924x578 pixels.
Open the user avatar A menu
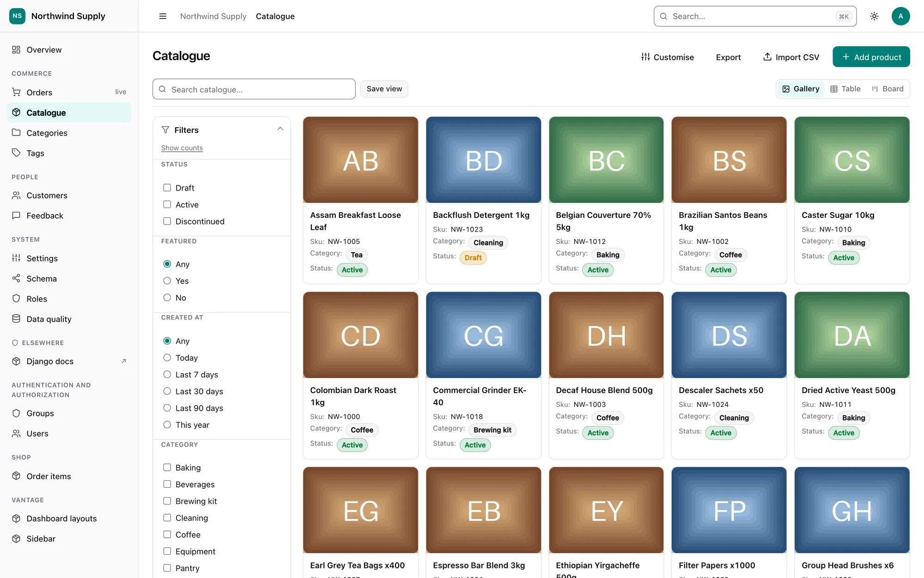pos(900,16)
